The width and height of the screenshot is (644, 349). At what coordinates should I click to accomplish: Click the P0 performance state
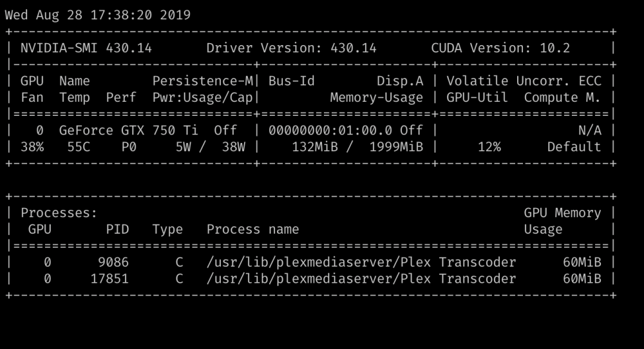pyautogui.click(x=129, y=147)
